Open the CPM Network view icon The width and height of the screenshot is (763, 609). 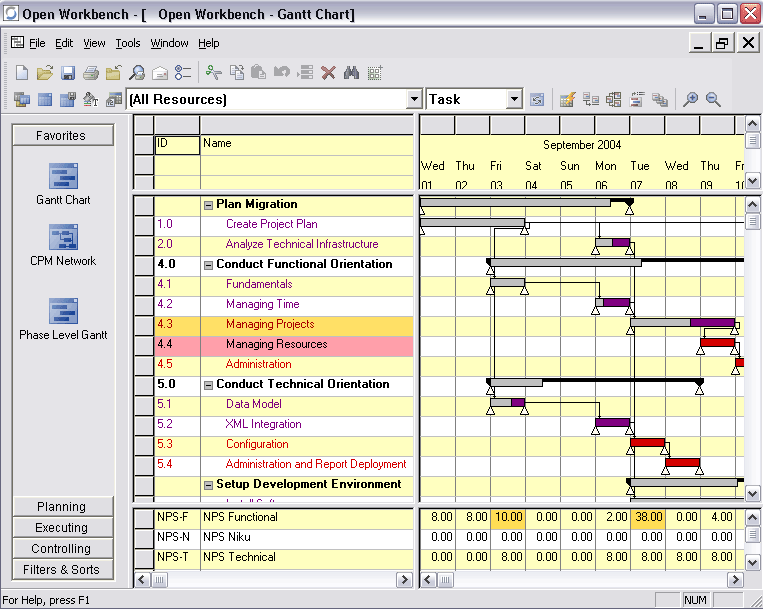point(63,238)
